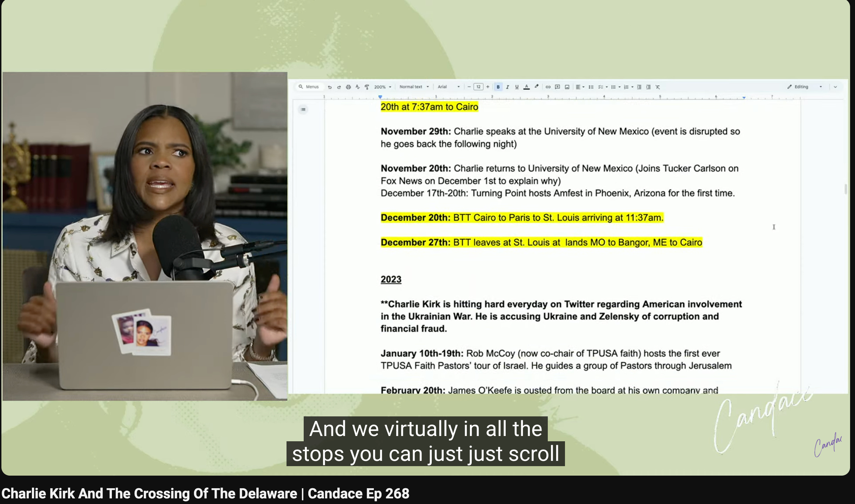The image size is (855, 504).
Task: Open the highlight color pen picker
Action: click(x=537, y=87)
